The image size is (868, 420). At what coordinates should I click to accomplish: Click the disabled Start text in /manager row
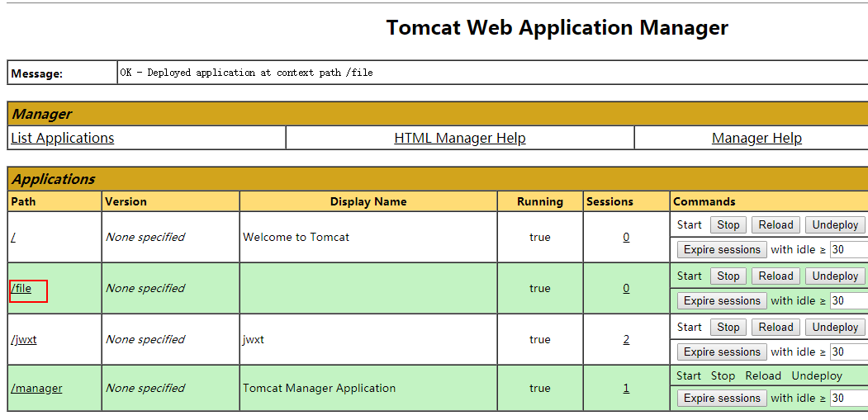pyautogui.click(x=689, y=375)
